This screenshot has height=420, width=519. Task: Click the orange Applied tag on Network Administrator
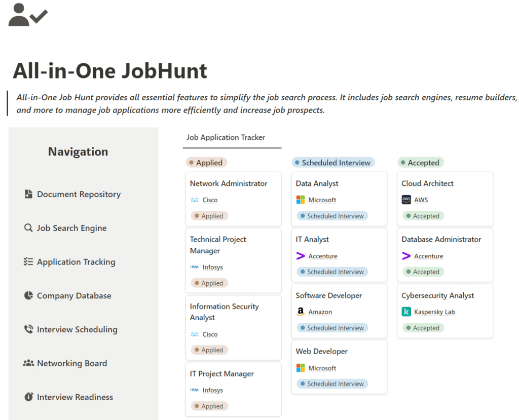click(x=209, y=215)
